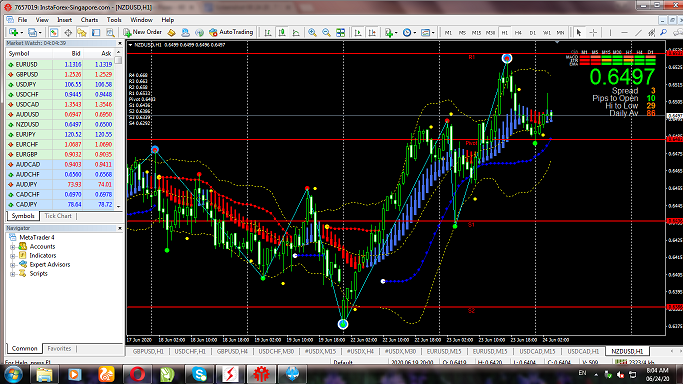
Task: Open the Data Window crosshair-target icon
Action: pos(68,33)
